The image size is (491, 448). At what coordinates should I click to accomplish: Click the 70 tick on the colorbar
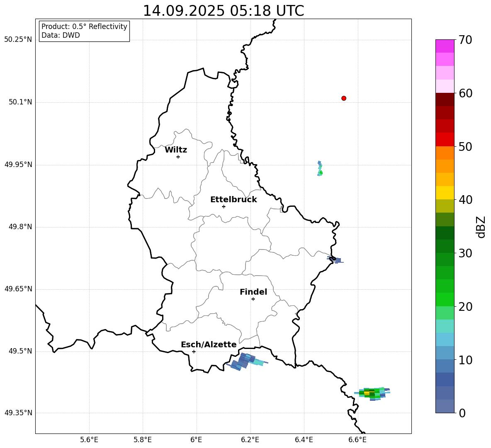[x=465, y=40]
